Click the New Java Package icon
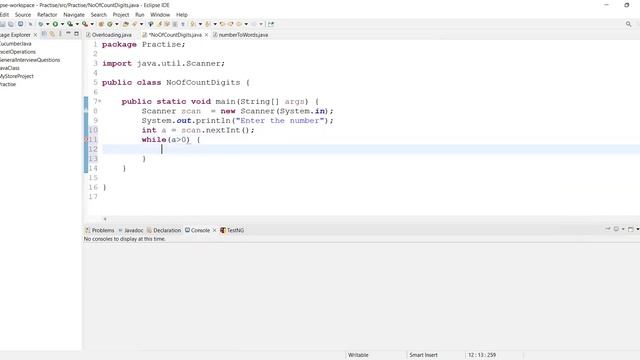Viewport: 640px width, 360px height. pyautogui.click(x=101, y=24)
